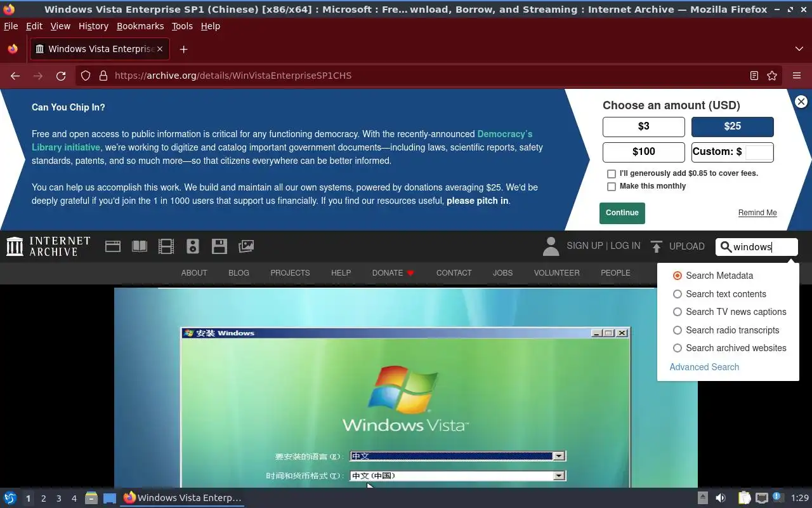Open volume control in system tray
The image size is (812, 508).
(721, 498)
